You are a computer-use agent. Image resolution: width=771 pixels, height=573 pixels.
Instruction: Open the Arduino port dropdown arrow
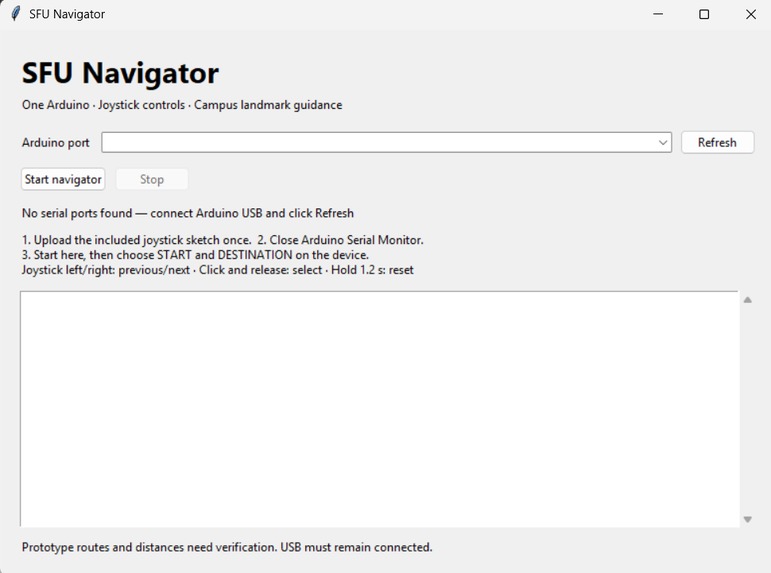(662, 143)
